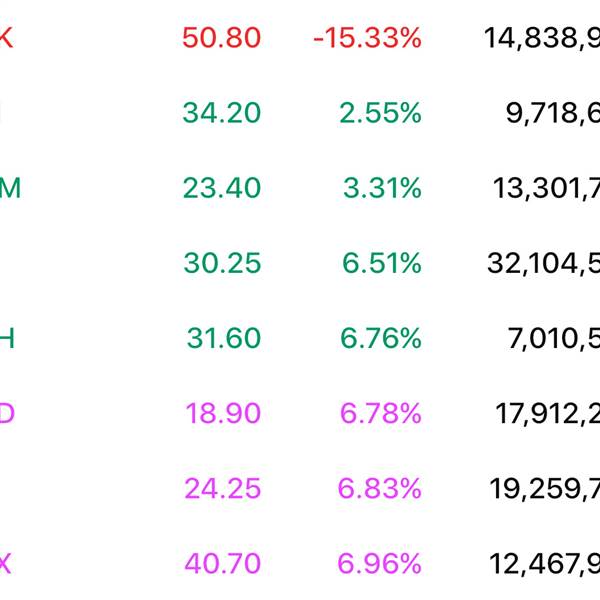Screen dimensions: 600x600
Task: Select the 3.31% change value
Action: (x=382, y=188)
